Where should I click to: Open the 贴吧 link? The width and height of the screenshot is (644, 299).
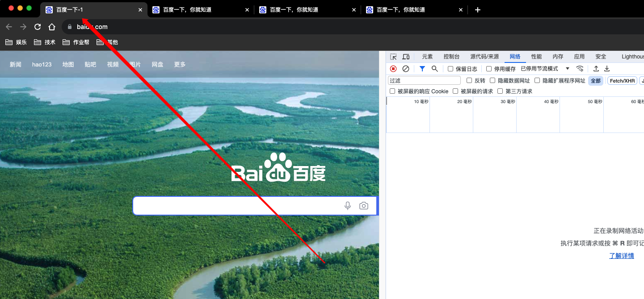coord(90,64)
